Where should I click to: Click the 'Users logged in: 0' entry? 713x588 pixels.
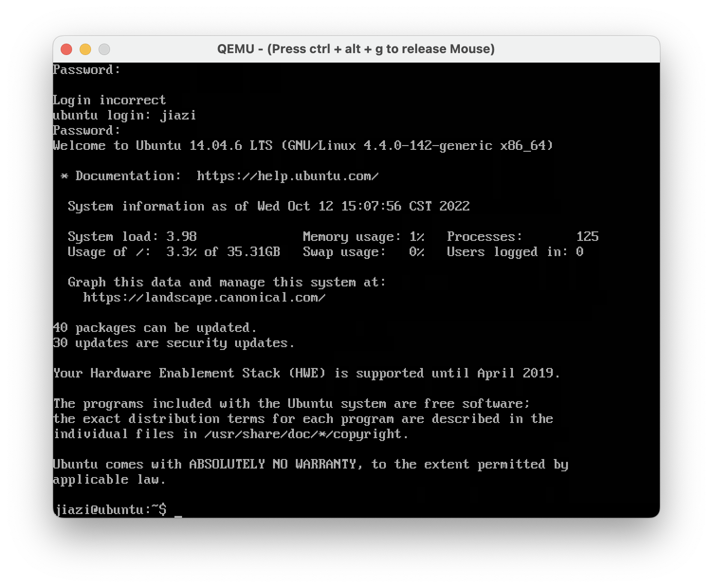tap(515, 252)
